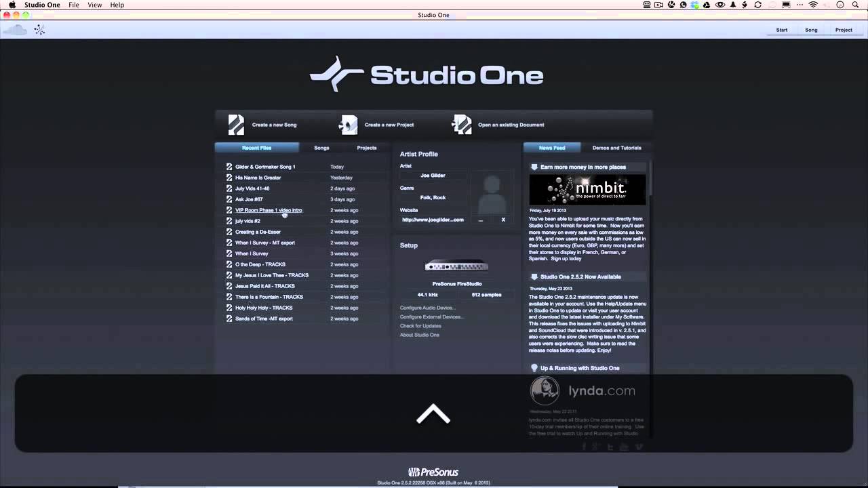Click song icon beside Gilder & Gortmaker Song 1
Screen dimensions: 868x488
229,167
